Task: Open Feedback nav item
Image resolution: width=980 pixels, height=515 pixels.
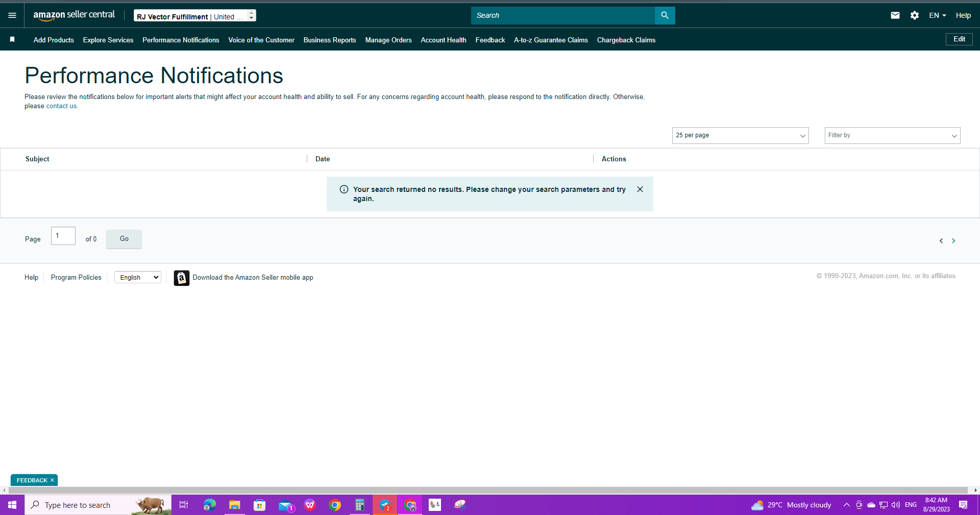Action: tap(490, 40)
